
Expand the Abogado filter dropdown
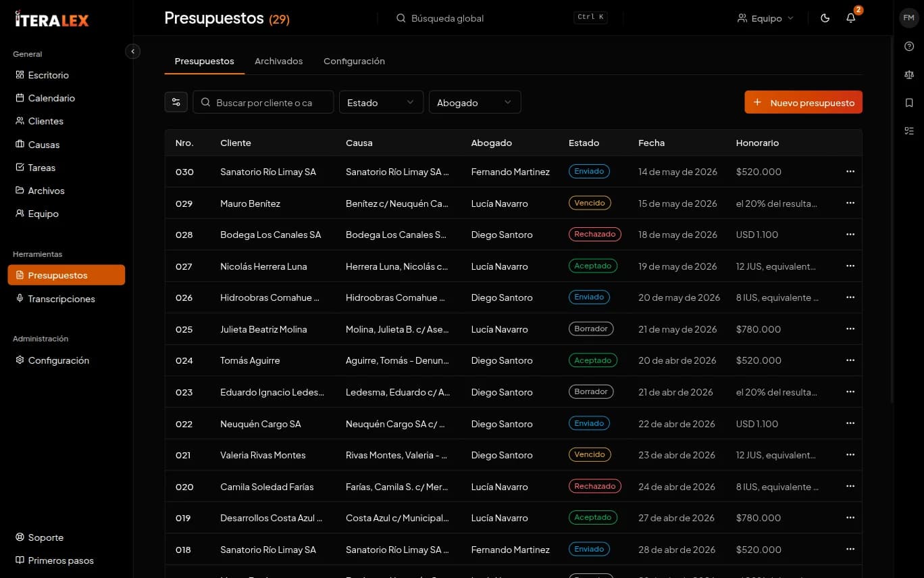click(475, 102)
